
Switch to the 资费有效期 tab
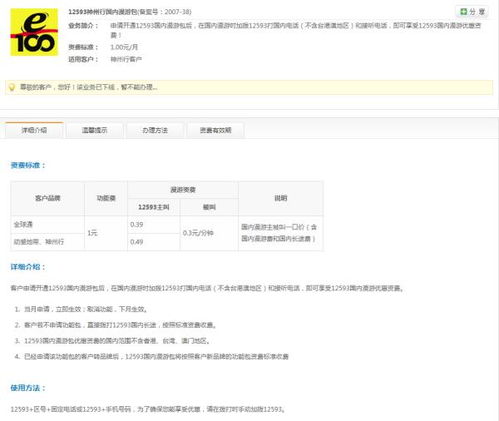pyautogui.click(x=215, y=130)
